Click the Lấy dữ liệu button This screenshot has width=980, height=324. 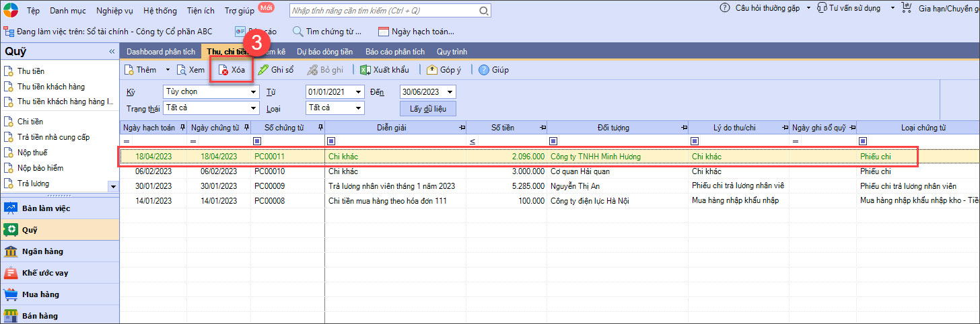pos(428,108)
